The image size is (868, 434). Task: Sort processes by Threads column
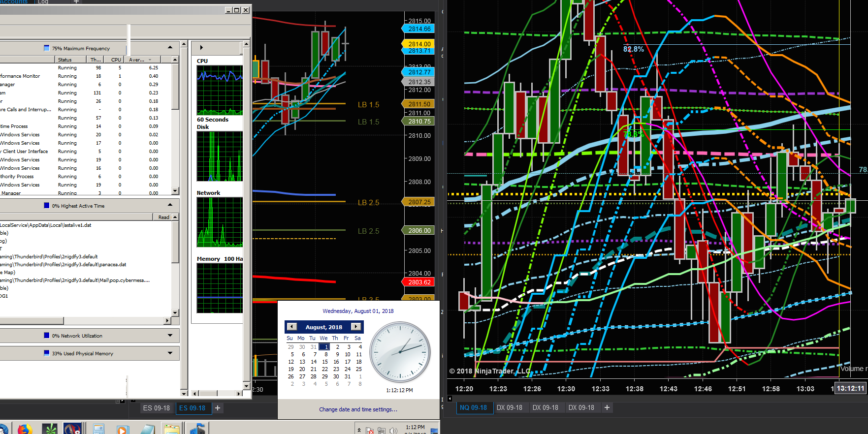[x=96, y=60]
